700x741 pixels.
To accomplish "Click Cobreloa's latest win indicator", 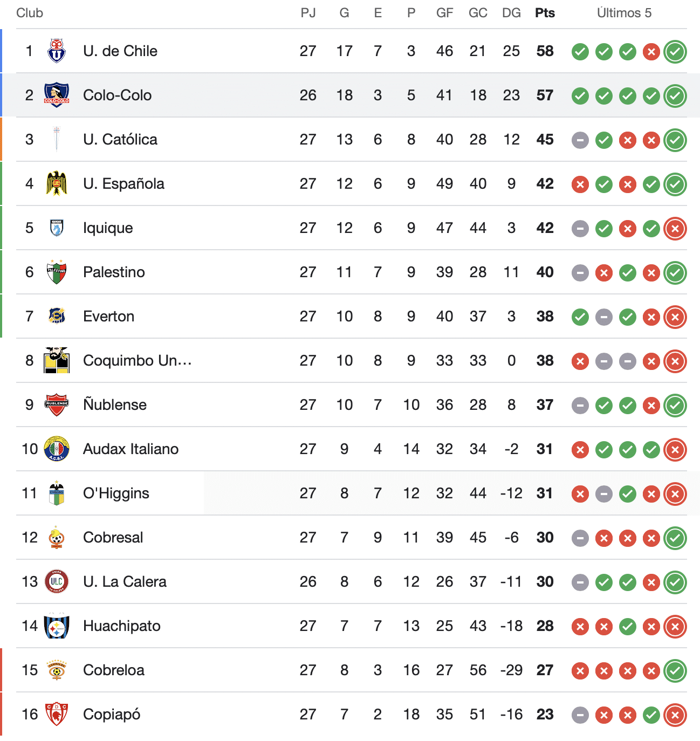I will click(x=675, y=671).
